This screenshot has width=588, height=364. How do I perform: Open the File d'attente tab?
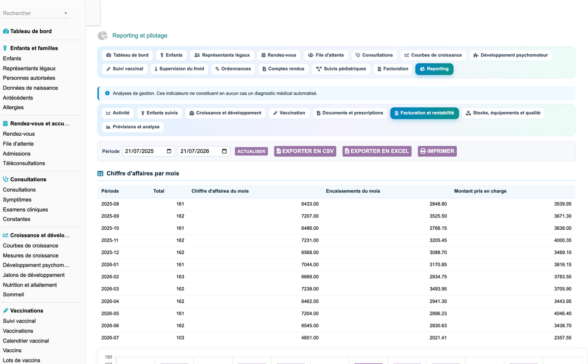pos(326,55)
